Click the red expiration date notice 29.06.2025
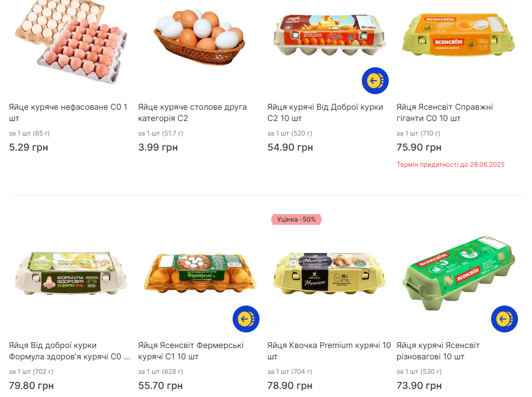532x397 pixels. coord(450,164)
